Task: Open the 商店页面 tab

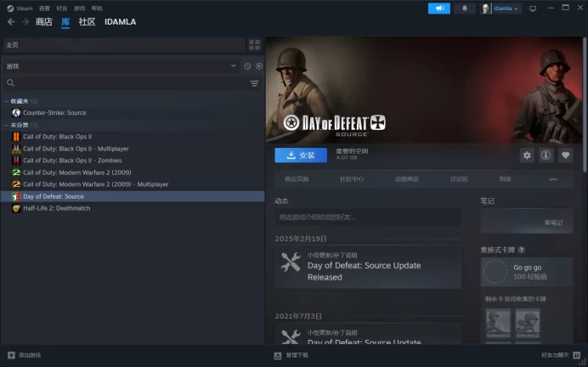Action: (297, 179)
